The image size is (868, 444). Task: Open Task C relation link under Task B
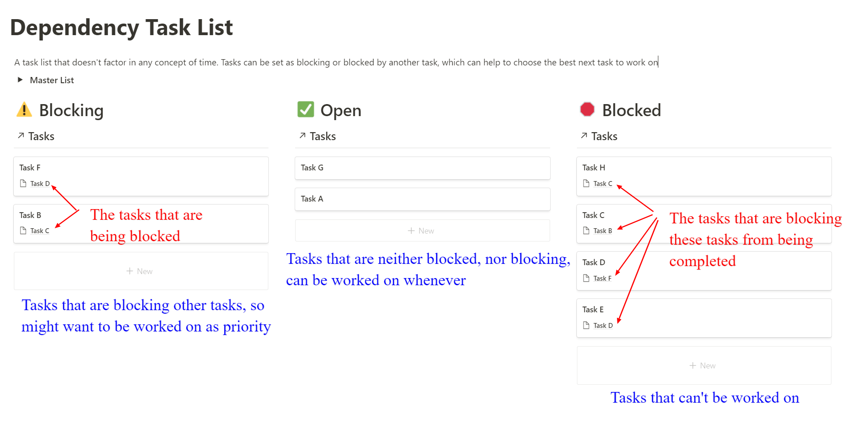point(40,231)
